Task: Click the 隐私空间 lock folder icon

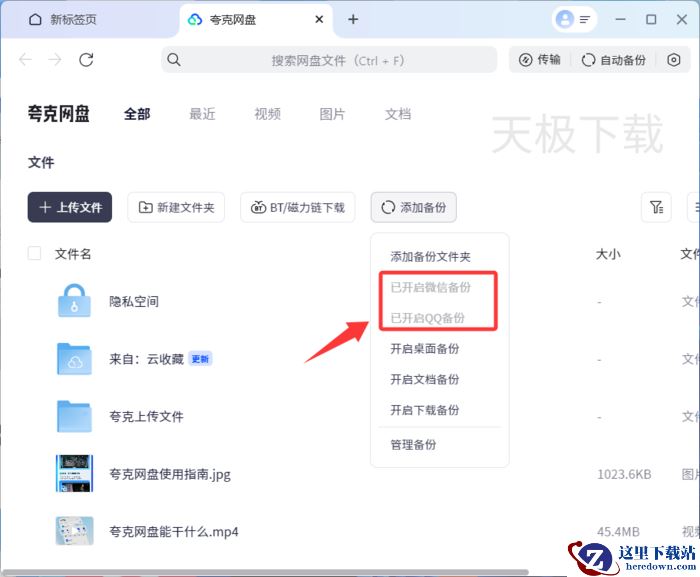Action: [x=75, y=301]
